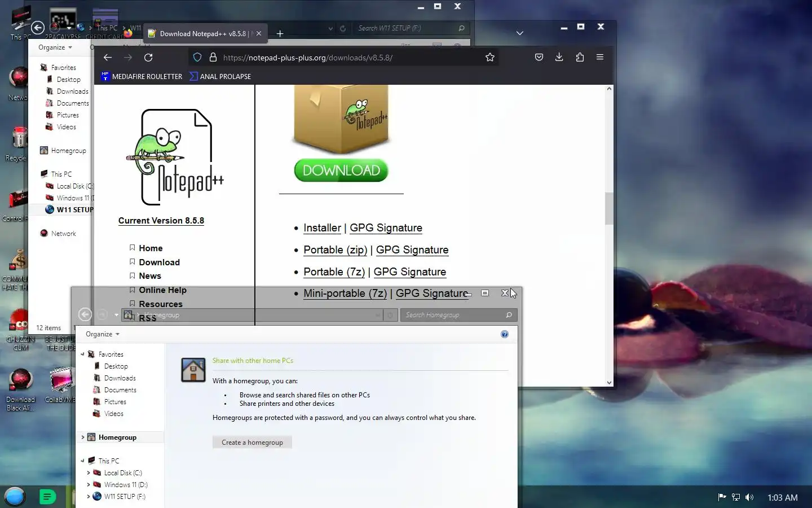This screenshot has width=812, height=508.
Task: Go to Download in Notepad++ site menu
Action: [x=160, y=262]
